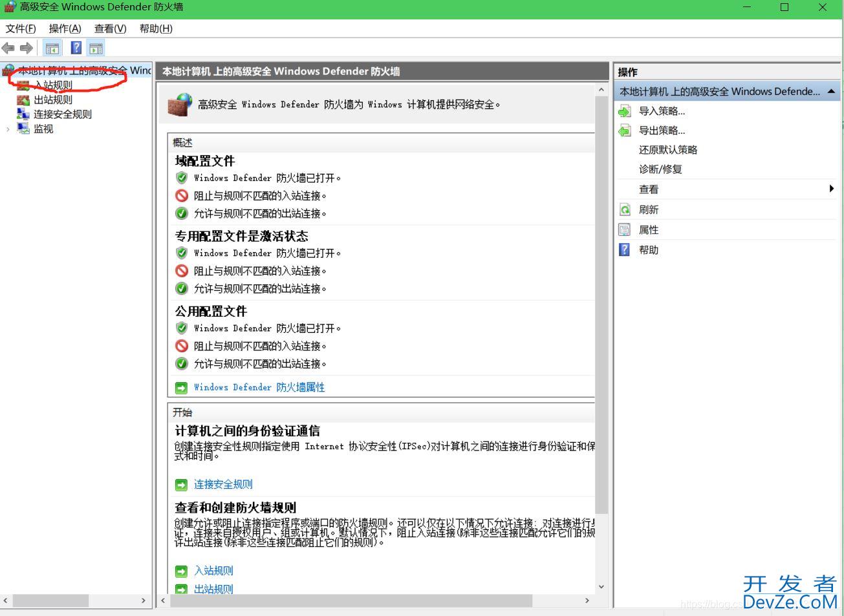The width and height of the screenshot is (844, 616).
Task: Click the 公用配置文件 heading
Action: pos(211,311)
